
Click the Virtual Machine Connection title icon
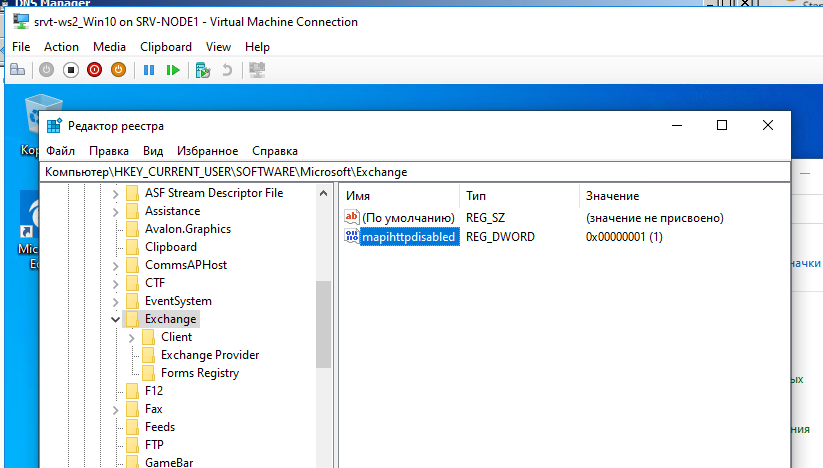point(21,22)
